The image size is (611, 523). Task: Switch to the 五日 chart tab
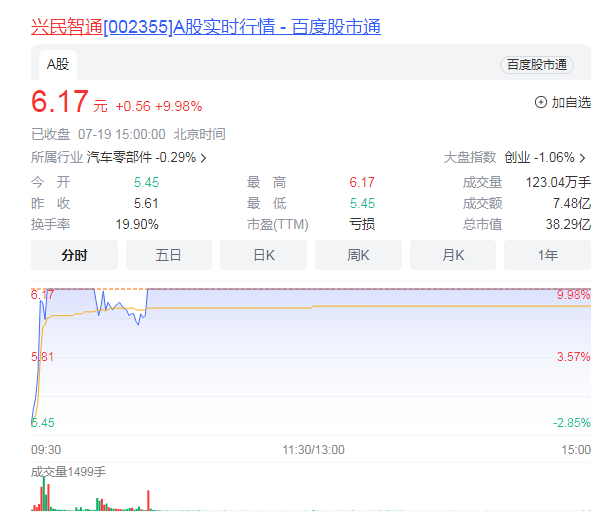169,255
